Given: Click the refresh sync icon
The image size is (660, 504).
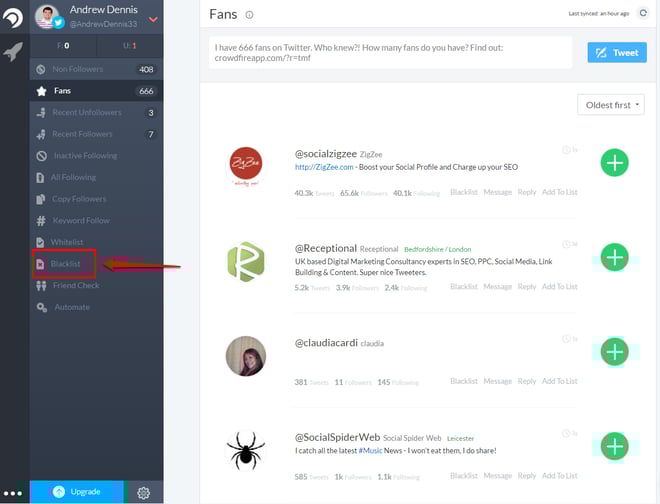Looking at the screenshot, I should [x=643, y=13].
